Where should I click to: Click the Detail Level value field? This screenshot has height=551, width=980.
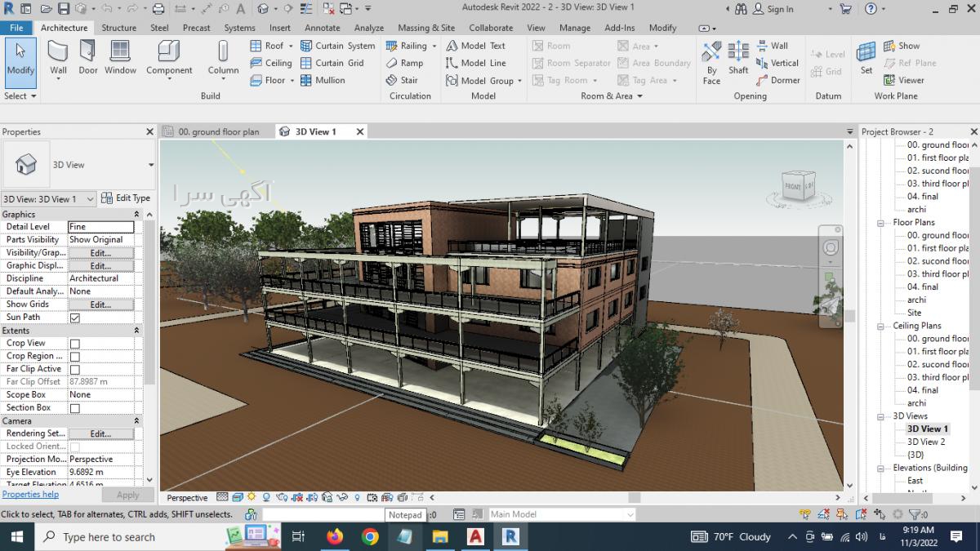[x=100, y=227]
